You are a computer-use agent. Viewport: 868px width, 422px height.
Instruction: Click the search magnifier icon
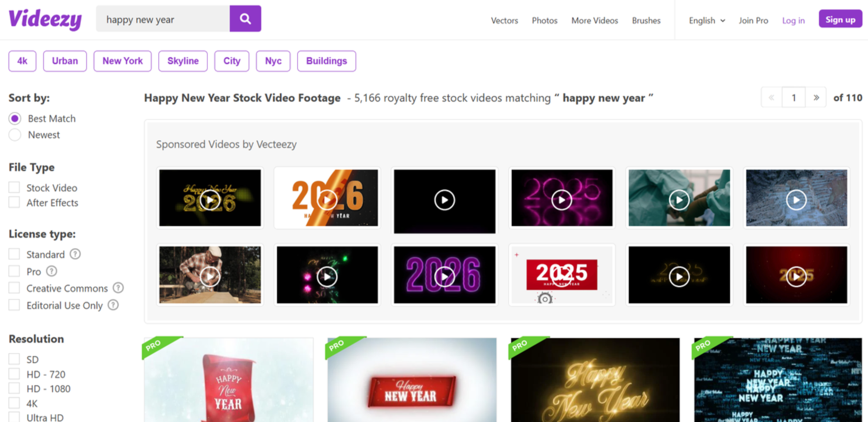coord(245,19)
